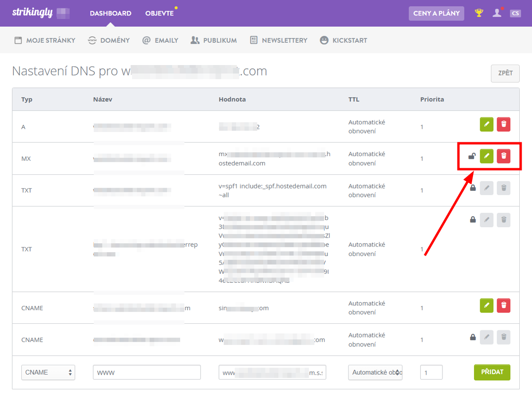Toggle the unlocked padlock on MX record
The width and height of the screenshot is (532, 394).
tap(472, 156)
